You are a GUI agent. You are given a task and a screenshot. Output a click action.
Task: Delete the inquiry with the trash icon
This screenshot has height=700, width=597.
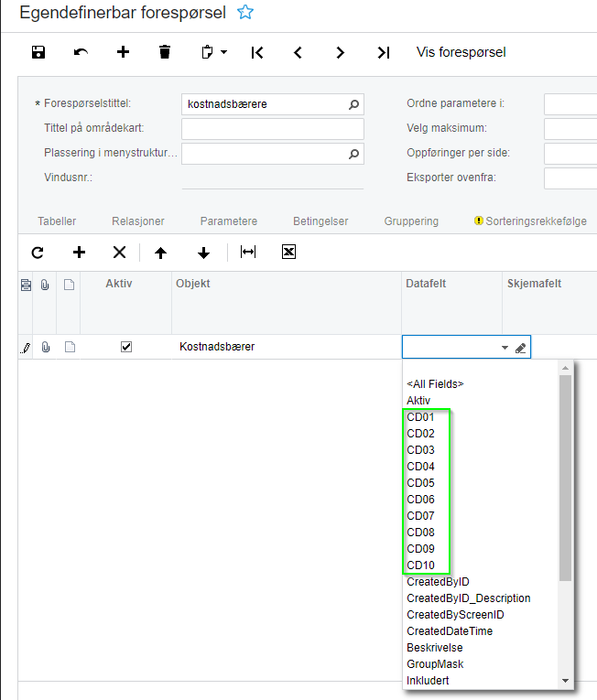point(165,52)
